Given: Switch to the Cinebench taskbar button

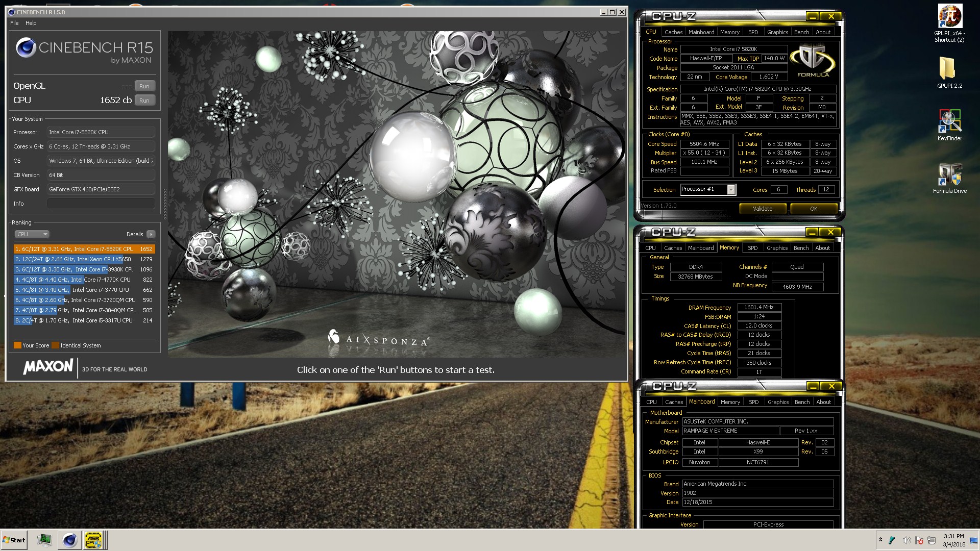Looking at the screenshot, I should coord(69,540).
